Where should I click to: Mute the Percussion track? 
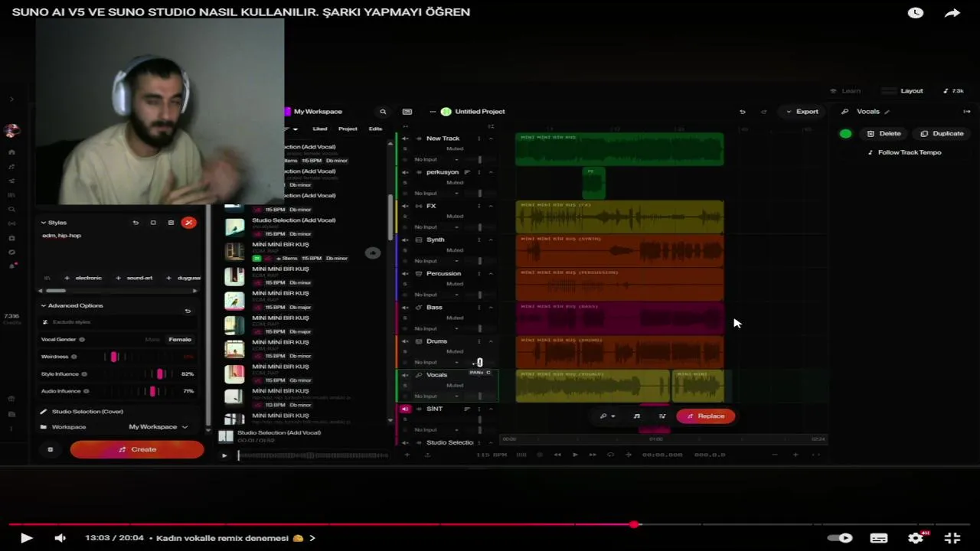click(406, 273)
